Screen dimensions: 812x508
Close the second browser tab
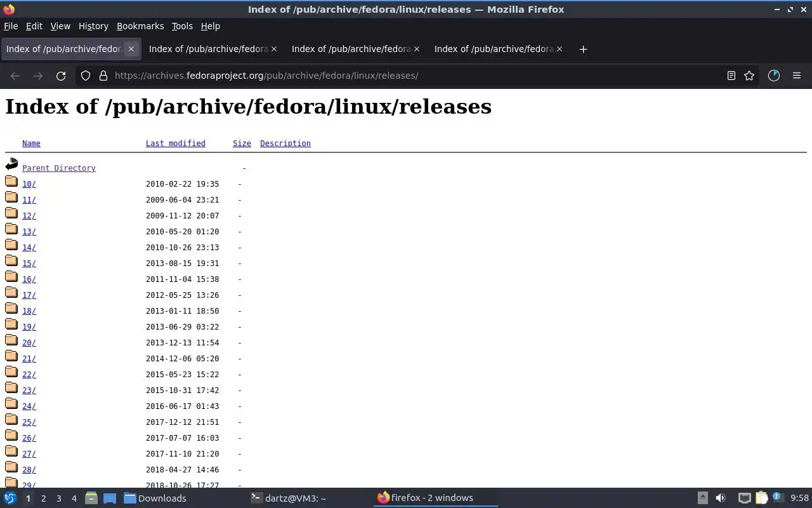pos(274,49)
